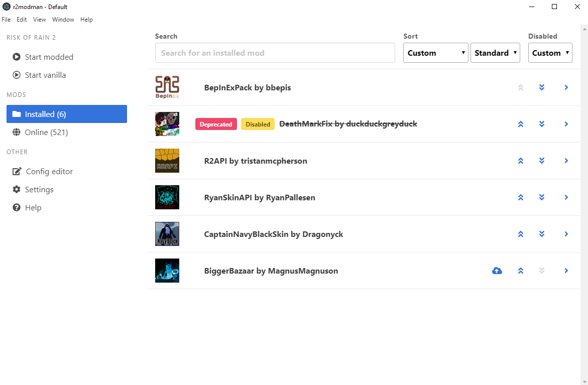The height and width of the screenshot is (385, 588).
Task: Open the Standard sort direction dropdown
Action: pos(496,53)
